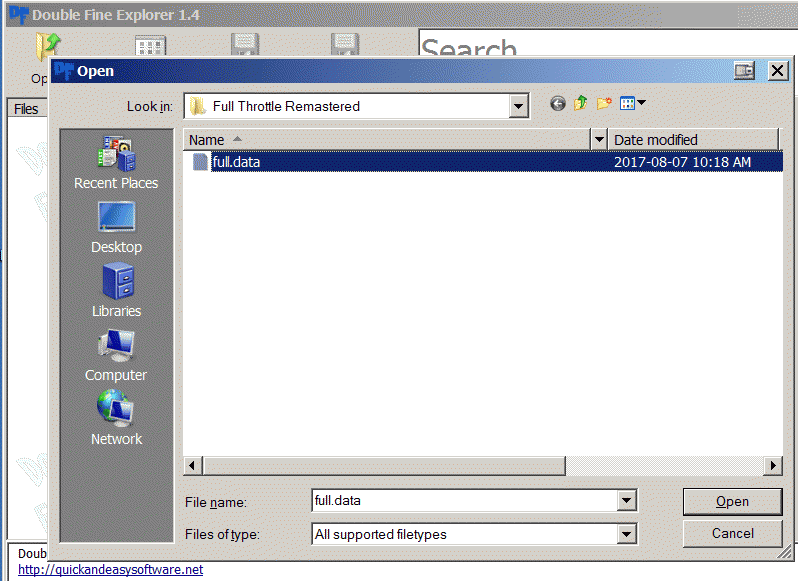Click the Open dialog help icon
The height and width of the screenshot is (581, 798).
point(744,71)
